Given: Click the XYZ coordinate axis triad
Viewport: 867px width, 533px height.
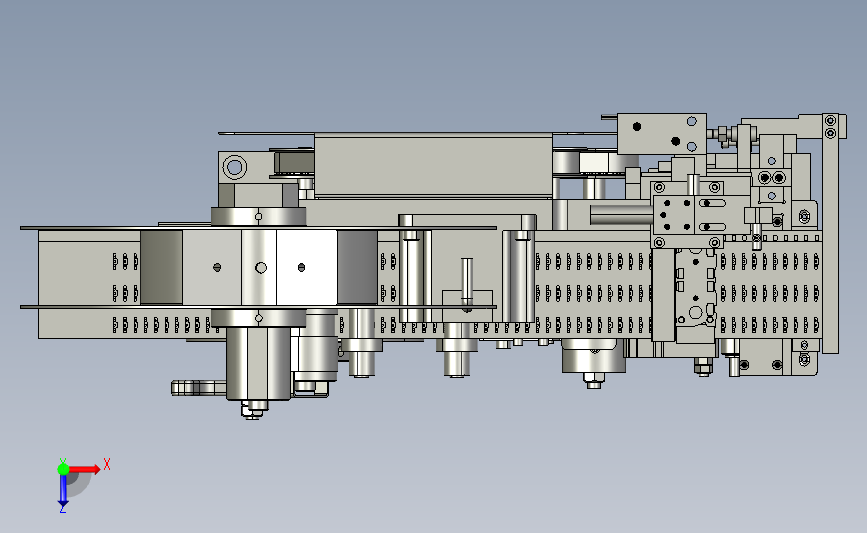Looking at the screenshot, I should [84, 485].
